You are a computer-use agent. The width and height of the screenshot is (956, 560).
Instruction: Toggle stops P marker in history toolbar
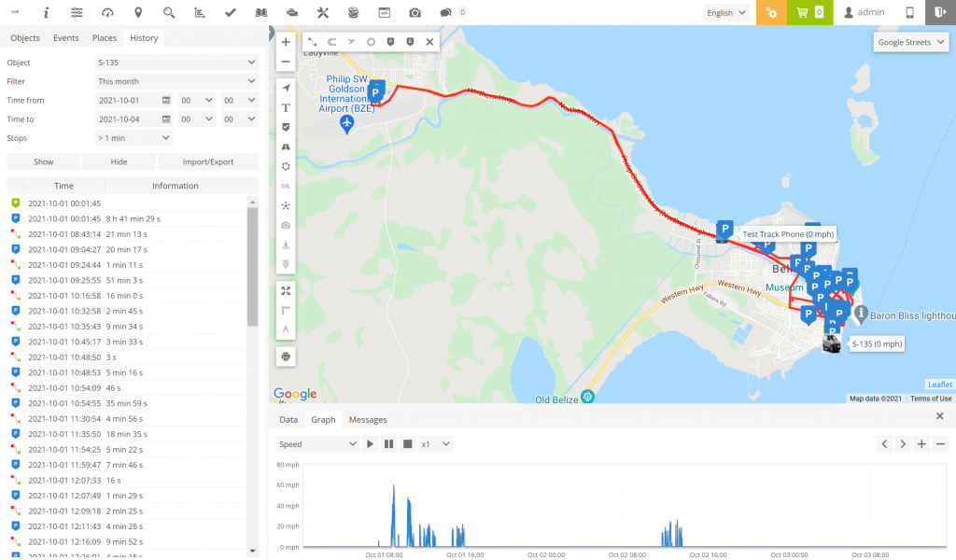390,42
